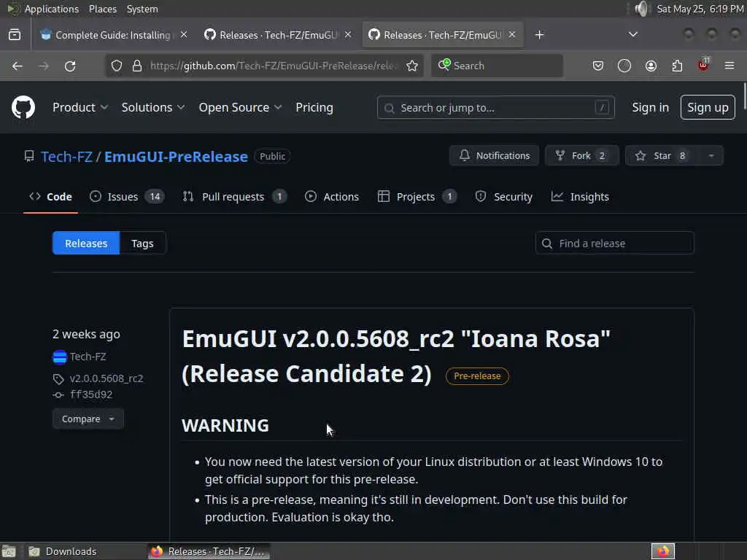The image size is (747, 560).
Task: Switch to the middle Releases Tech-FZ tab
Action: click(278, 35)
